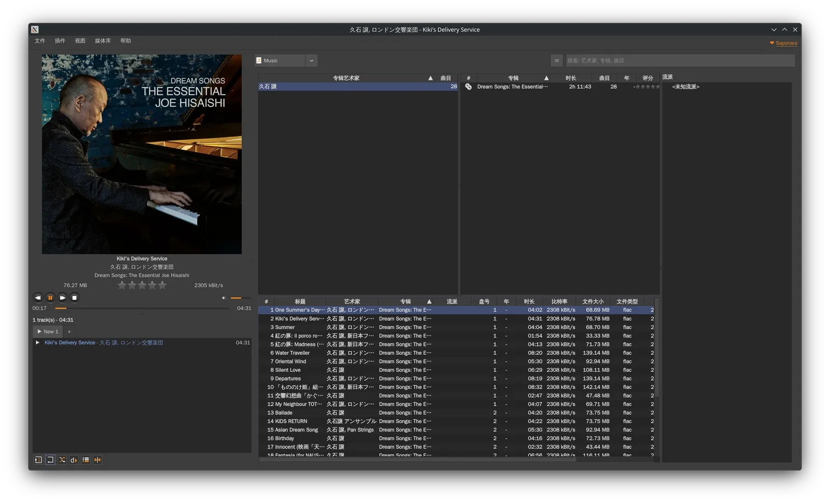Open the library view options button by search
830x504 pixels.
(x=557, y=61)
